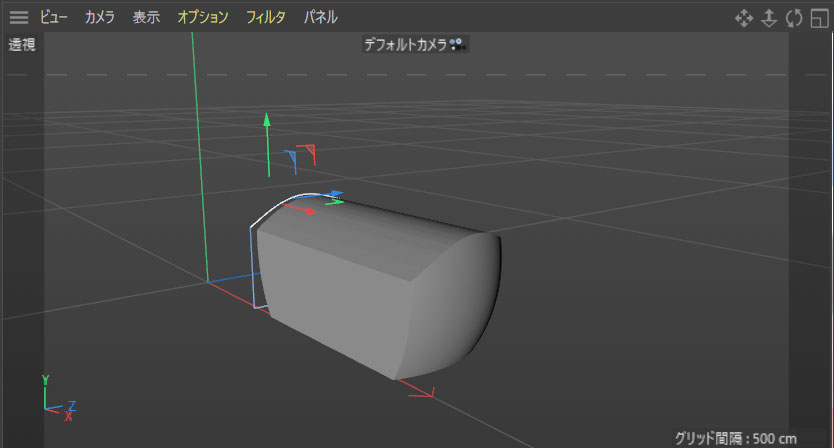Click the orbit camera rotate icon
This screenshot has width=834, height=448.
click(x=795, y=18)
